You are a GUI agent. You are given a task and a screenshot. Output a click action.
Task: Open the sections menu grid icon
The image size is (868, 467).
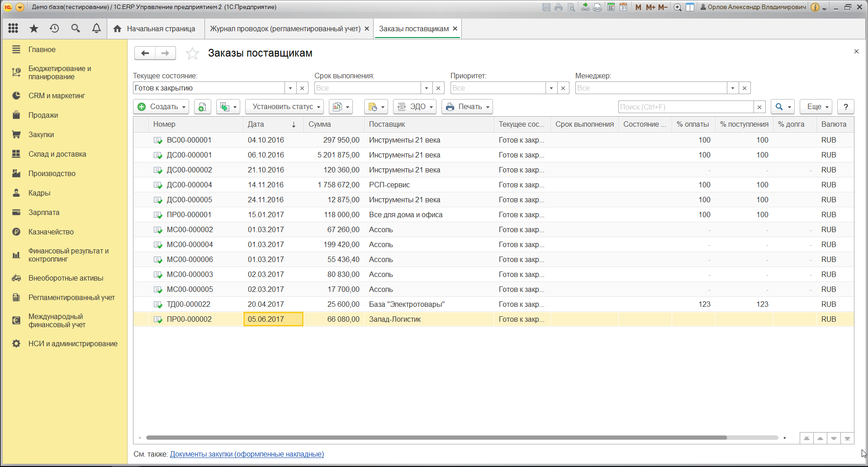pos(13,29)
